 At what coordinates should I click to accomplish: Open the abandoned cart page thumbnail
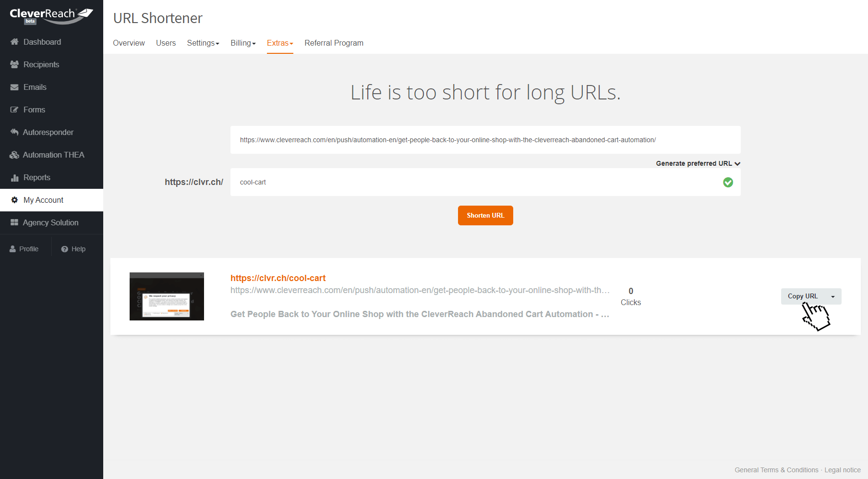pos(167,296)
